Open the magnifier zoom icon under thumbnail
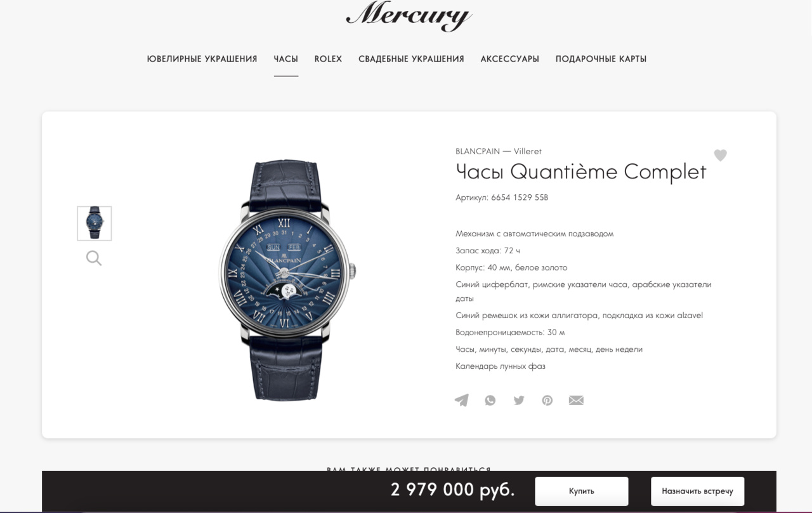The width and height of the screenshot is (812, 513). pyautogui.click(x=94, y=258)
